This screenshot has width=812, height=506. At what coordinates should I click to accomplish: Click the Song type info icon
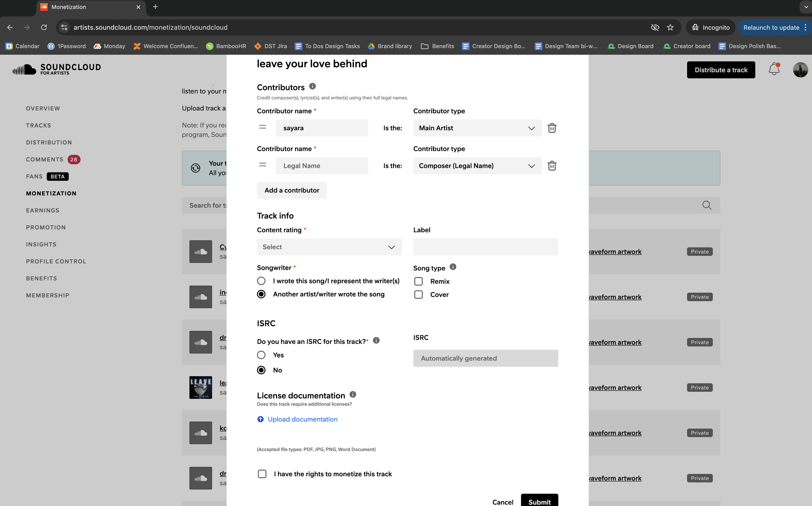[453, 267]
